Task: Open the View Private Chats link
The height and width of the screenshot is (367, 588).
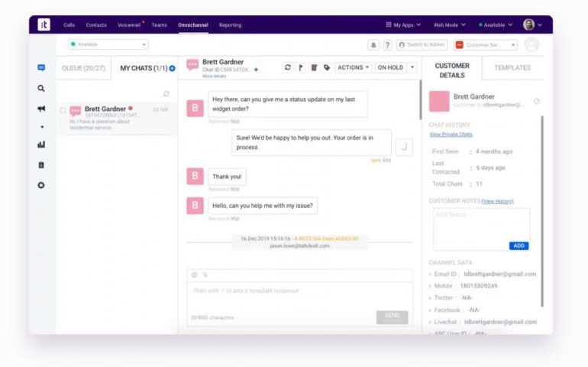Action: (x=451, y=135)
